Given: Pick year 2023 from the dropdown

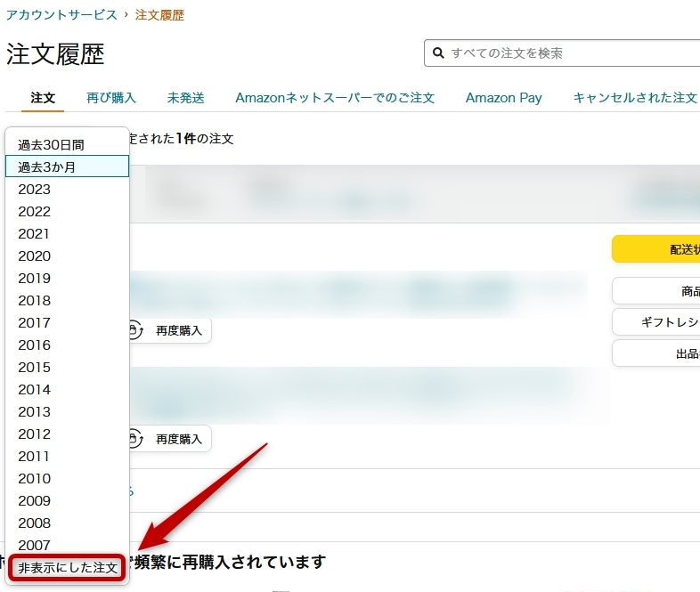Looking at the screenshot, I should pos(35,189).
